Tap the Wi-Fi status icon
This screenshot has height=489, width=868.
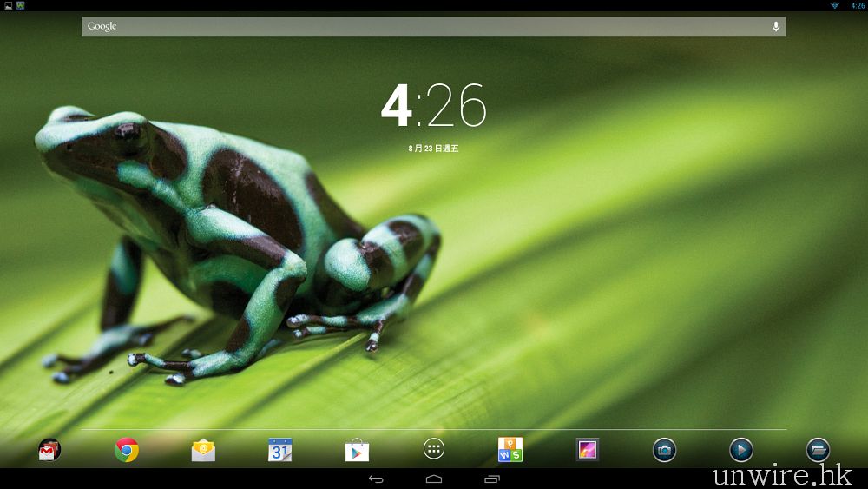click(x=835, y=5)
